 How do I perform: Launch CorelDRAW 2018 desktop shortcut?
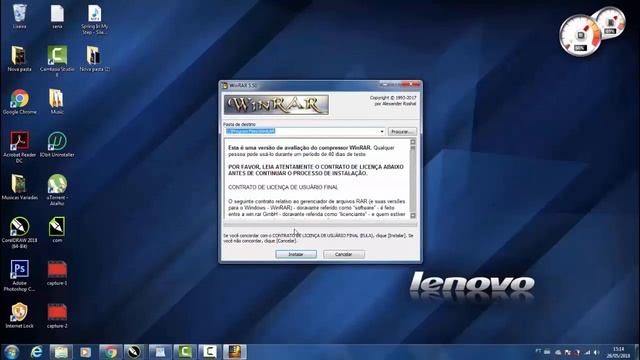click(x=19, y=232)
